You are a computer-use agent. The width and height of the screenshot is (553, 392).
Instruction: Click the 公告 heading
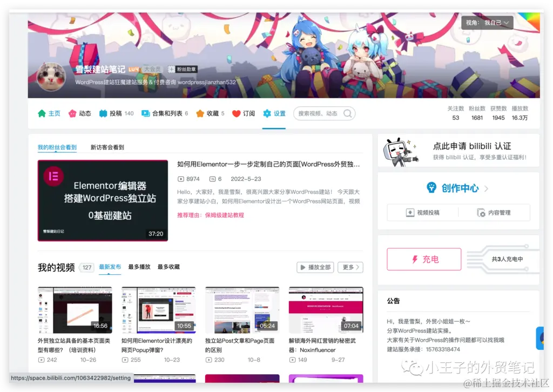click(394, 301)
